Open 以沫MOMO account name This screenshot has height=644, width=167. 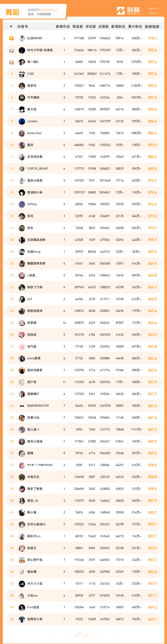(x=35, y=38)
